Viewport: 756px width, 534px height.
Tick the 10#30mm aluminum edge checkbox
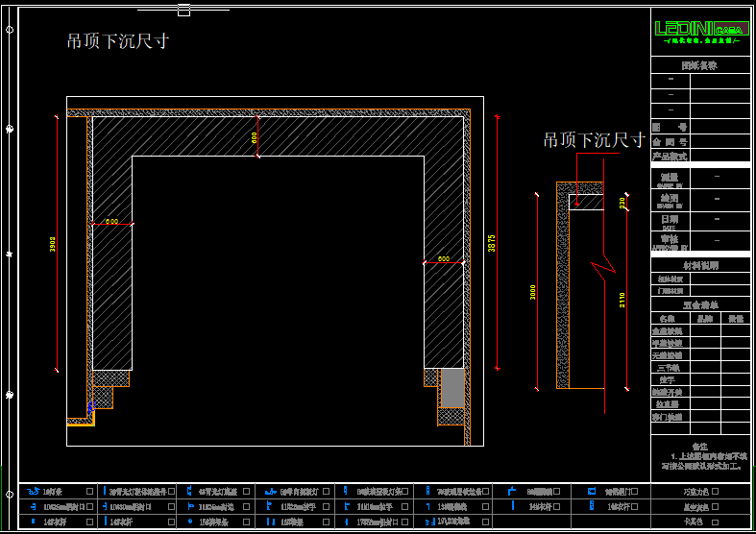tap(171, 506)
